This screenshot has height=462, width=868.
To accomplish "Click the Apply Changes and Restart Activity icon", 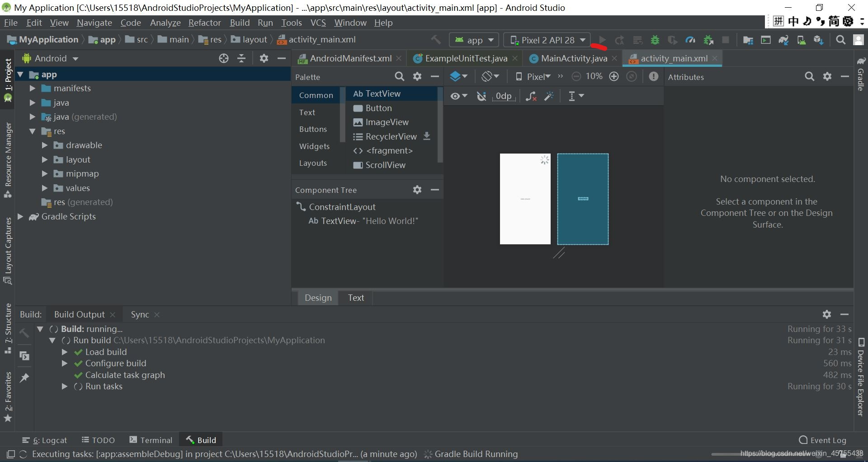I will click(x=620, y=40).
